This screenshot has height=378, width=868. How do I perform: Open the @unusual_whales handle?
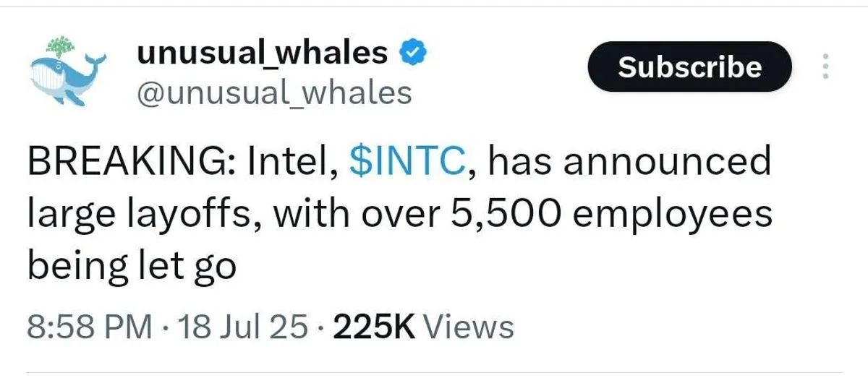(x=274, y=93)
